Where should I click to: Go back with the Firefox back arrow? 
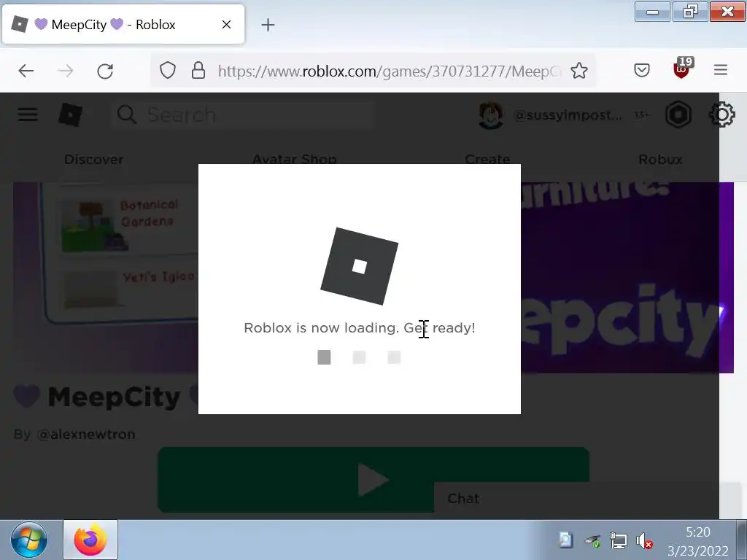(x=26, y=71)
